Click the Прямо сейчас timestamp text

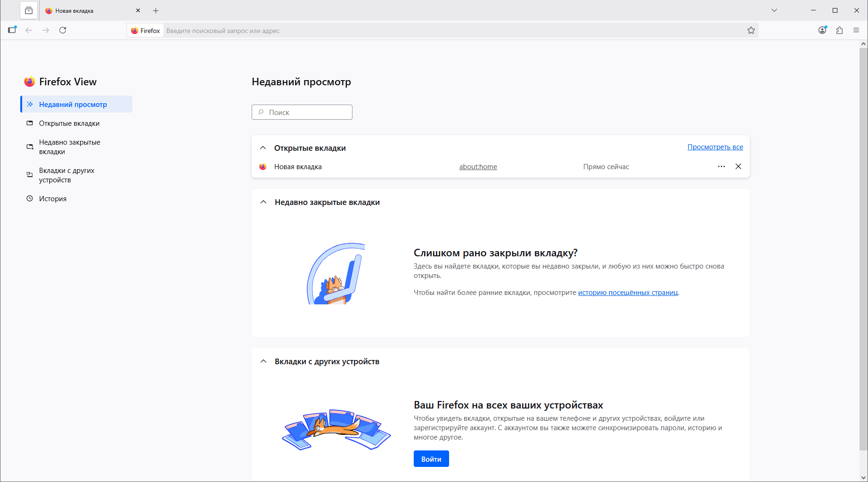tap(606, 167)
